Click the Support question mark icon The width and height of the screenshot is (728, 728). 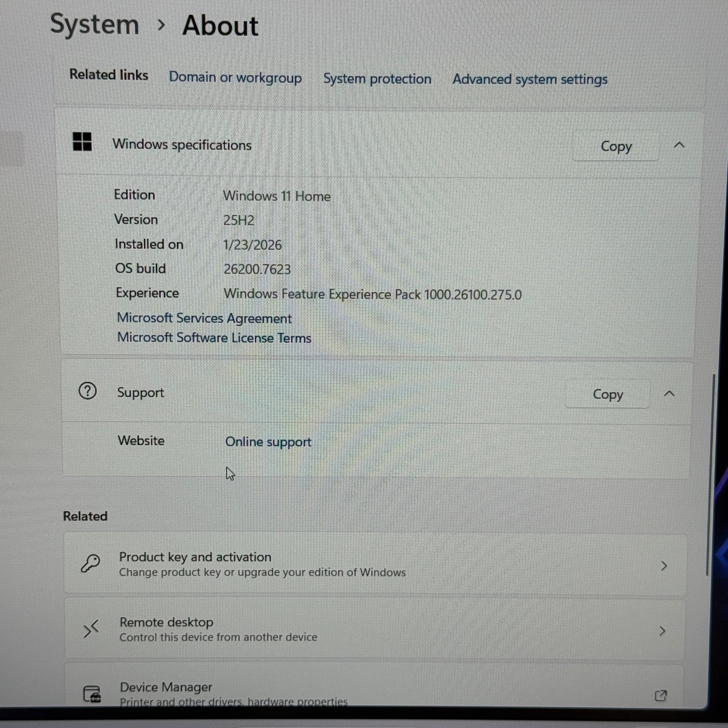tap(88, 391)
